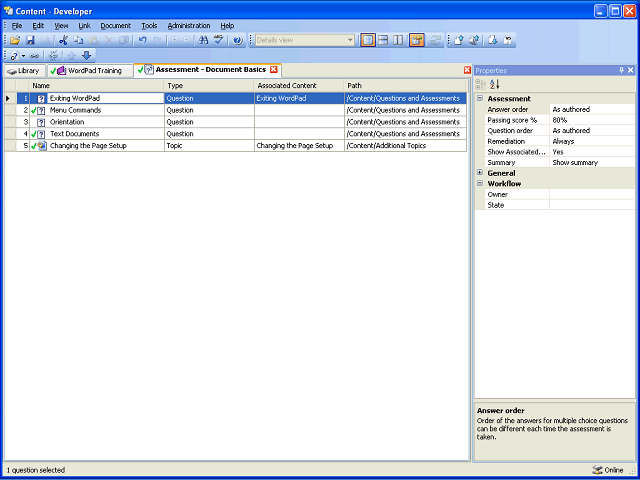Collapse the Assessment property group
Viewport: 640px width, 480px height.
tap(480, 98)
